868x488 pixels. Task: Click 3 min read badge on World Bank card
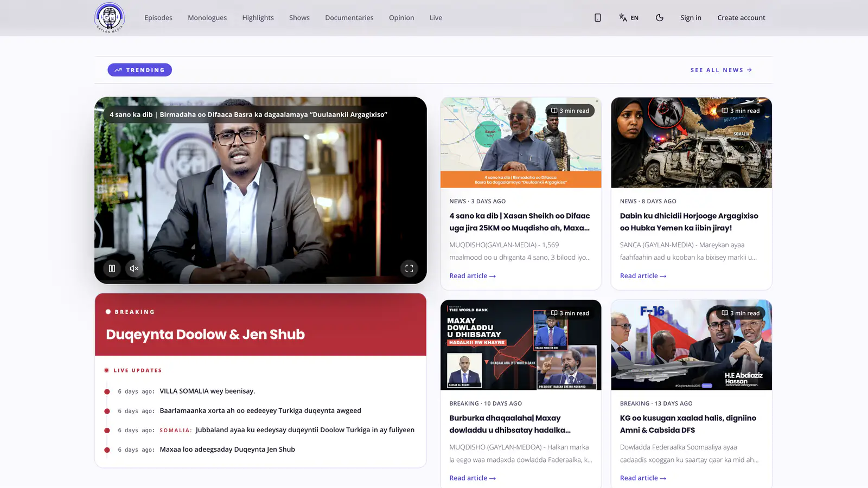[570, 313]
